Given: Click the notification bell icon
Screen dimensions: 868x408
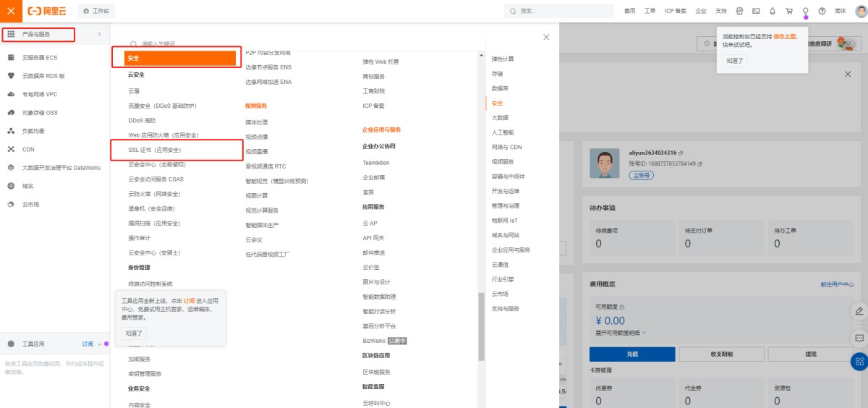Looking at the screenshot, I should (773, 11).
